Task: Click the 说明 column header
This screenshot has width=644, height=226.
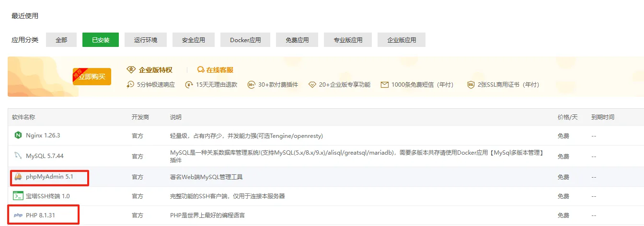Action: coord(176,117)
